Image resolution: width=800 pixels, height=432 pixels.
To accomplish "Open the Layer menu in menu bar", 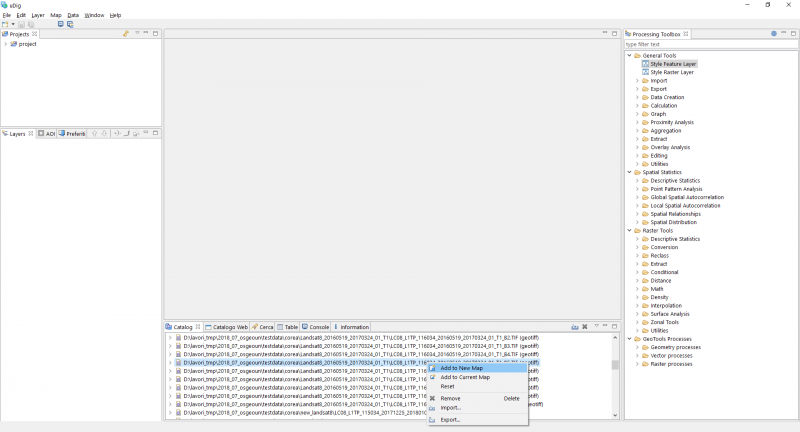I will tap(38, 15).
